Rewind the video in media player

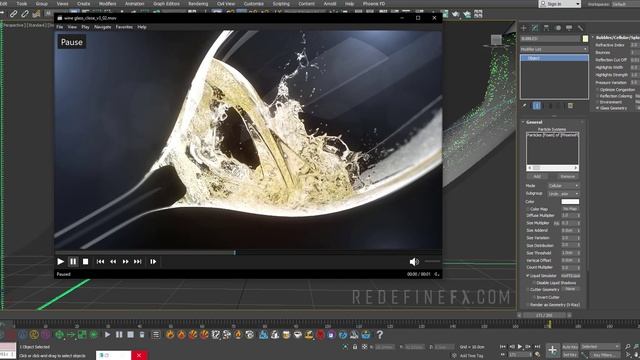click(x=113, y=262)
